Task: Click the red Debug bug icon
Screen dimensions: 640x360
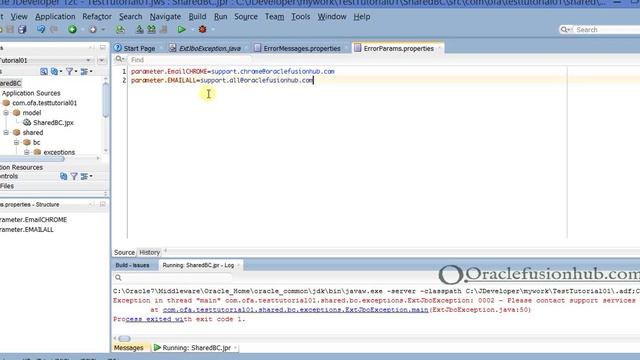Action: (x=202, y=29)
